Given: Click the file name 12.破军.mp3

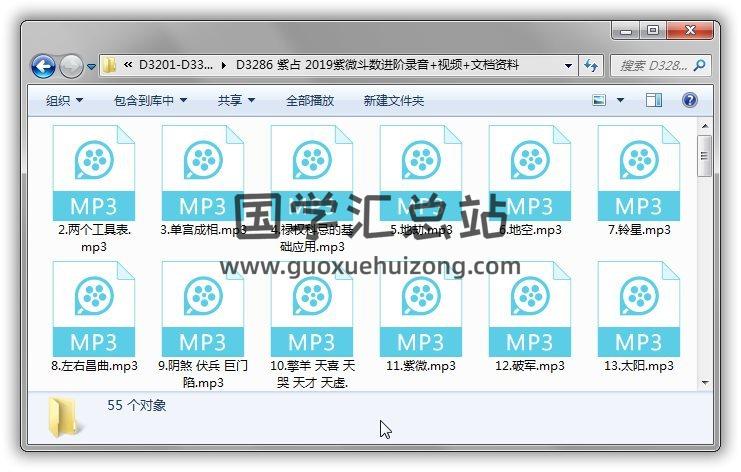Looking at the screenshot, I should click(x=530, y=366).
